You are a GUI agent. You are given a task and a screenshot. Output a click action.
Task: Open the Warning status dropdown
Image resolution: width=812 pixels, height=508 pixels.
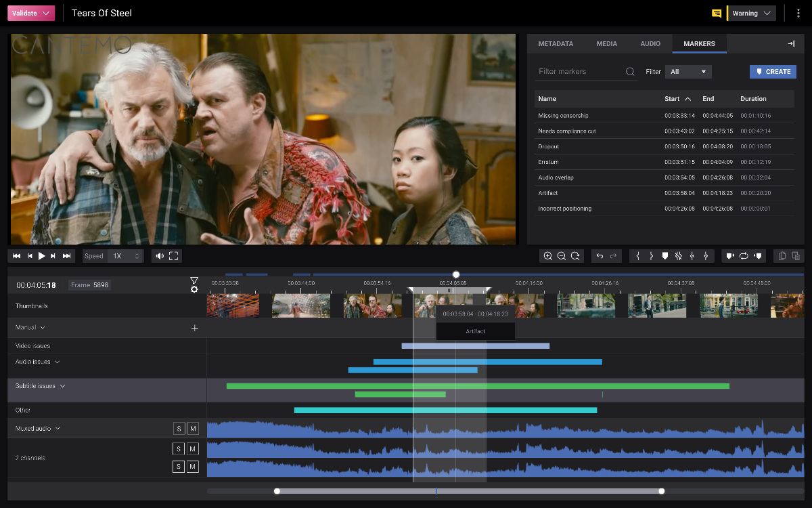(752, 13)
